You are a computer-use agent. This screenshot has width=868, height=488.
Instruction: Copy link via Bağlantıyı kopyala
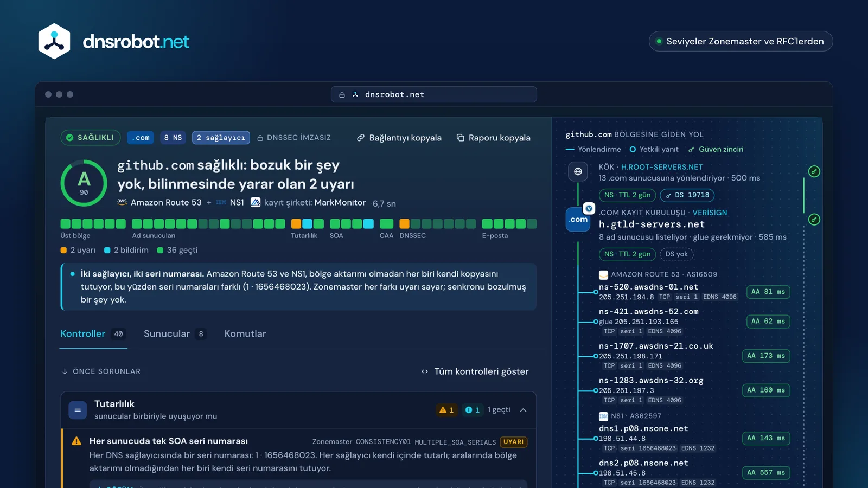coord(399,138)
